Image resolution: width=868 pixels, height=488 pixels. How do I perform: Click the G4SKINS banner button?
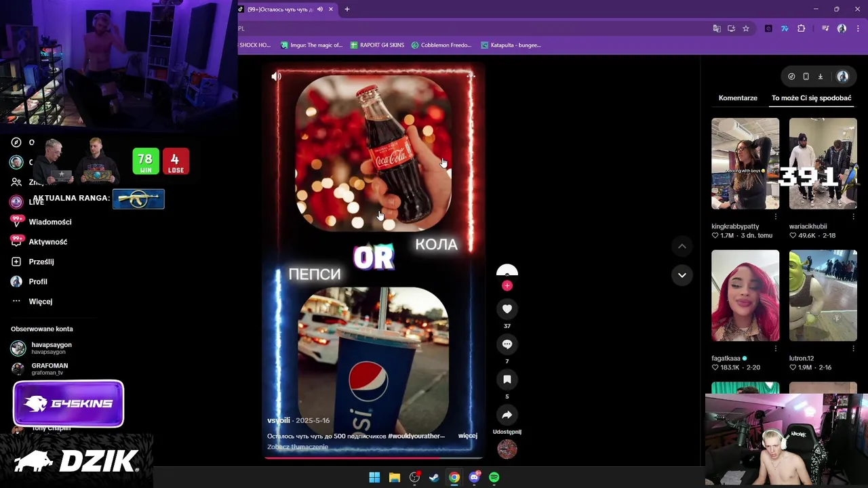[68, 404]
